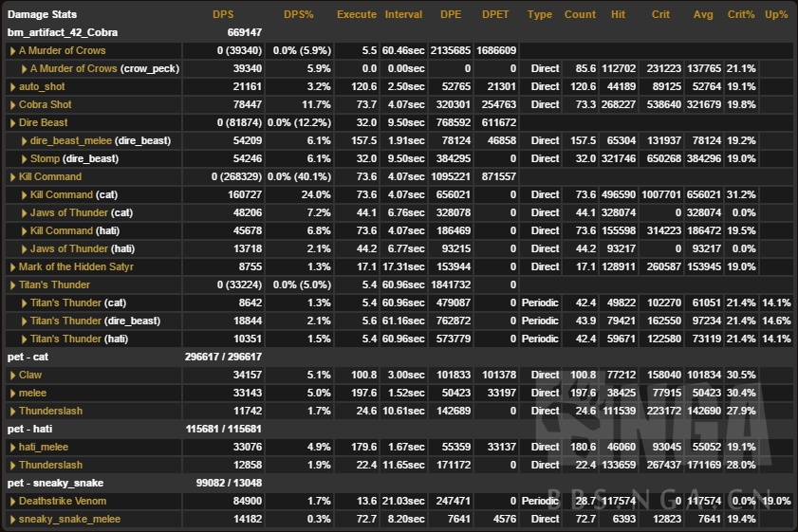Sort by the DPS column header
The width and height of the screenshot is (798, 532).
click(x=223, y=14)
